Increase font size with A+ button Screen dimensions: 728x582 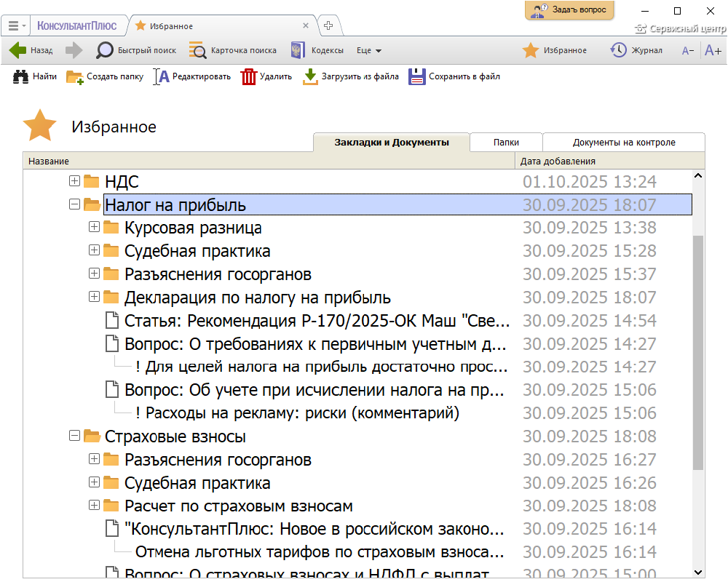[713, 50]
